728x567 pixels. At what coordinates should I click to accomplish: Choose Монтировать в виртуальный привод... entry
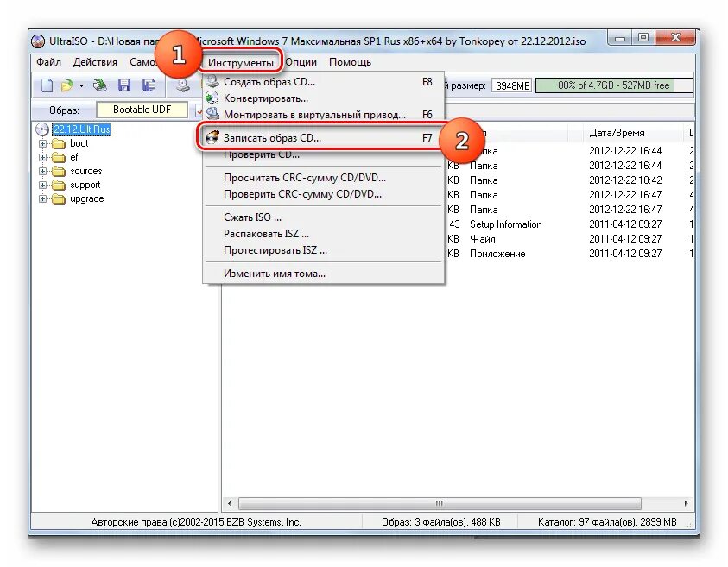coord(324,114)
